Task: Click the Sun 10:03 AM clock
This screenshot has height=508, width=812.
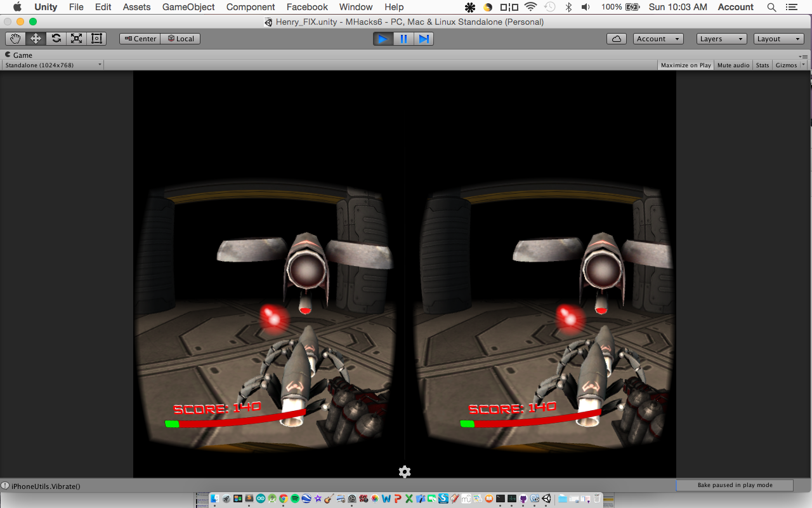Action: pyautogui.click(x=678, y=7)
